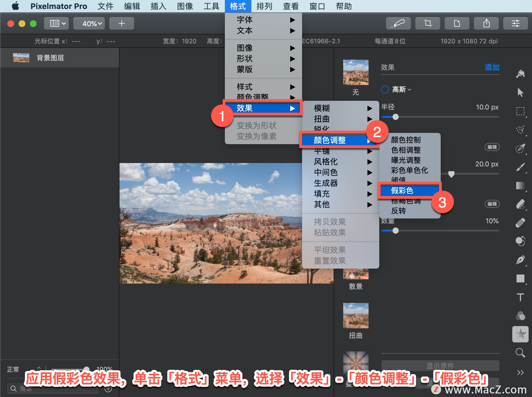Open the sidebar view dropdown

56,23
